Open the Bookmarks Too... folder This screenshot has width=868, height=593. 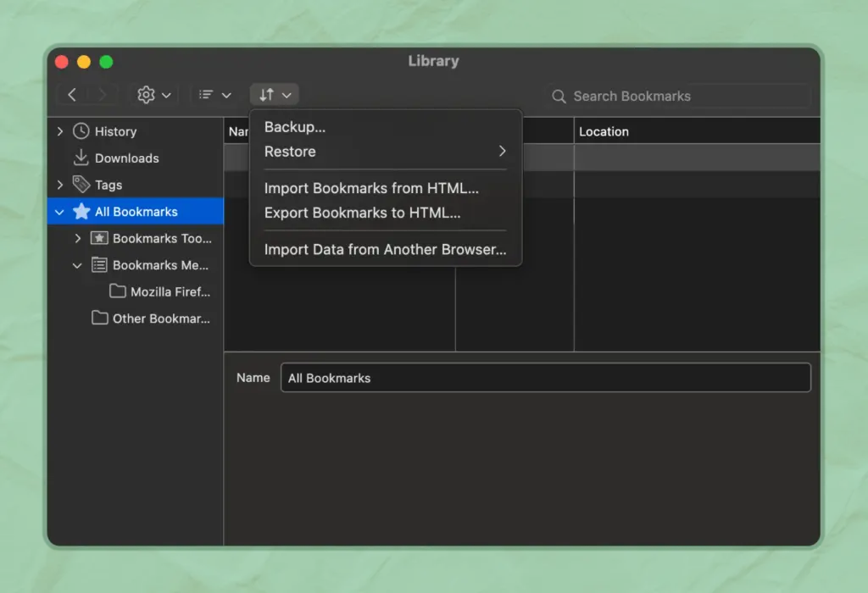click(136, 238)
